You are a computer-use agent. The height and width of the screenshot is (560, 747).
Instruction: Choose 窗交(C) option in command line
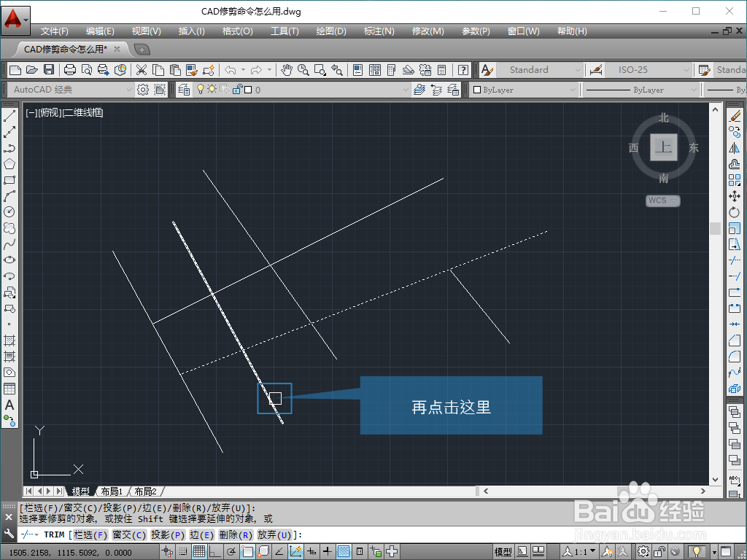(129, 534)
